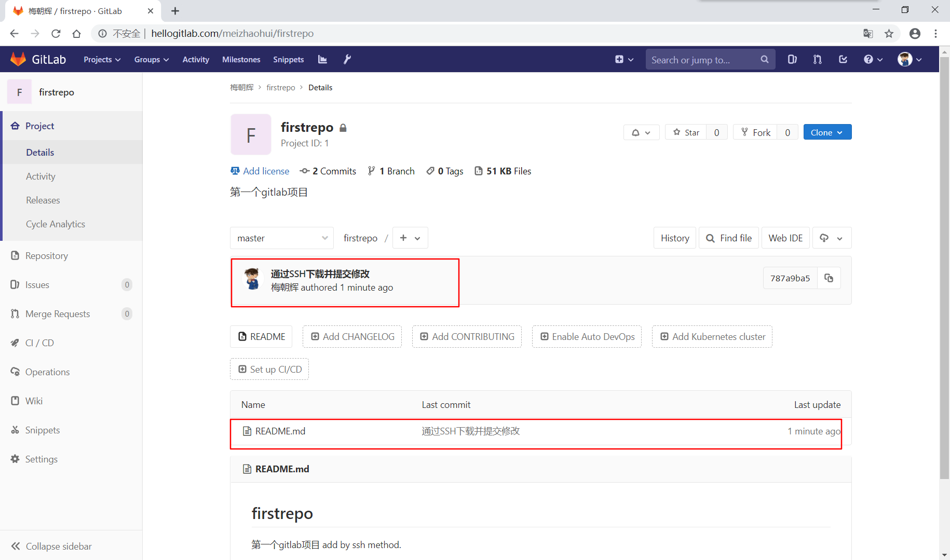
Task: Navigate back in the browser
Action: [15, 33]
